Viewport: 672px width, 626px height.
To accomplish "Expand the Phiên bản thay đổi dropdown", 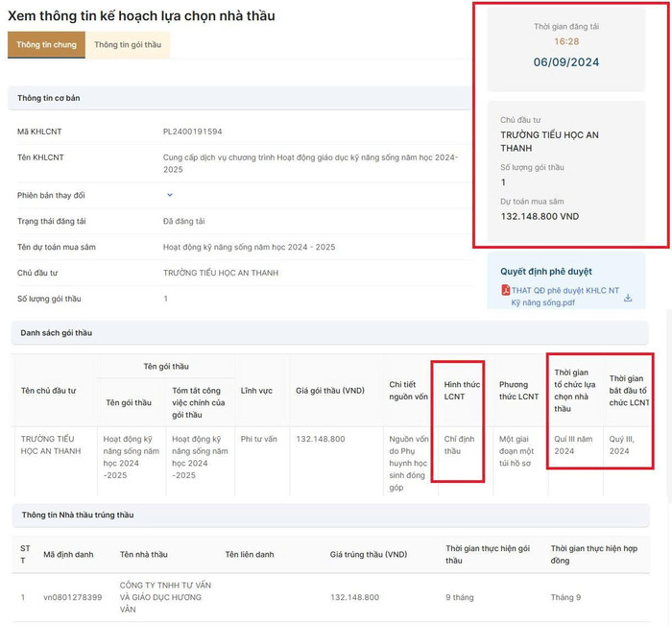I will [x=170, y=195].
